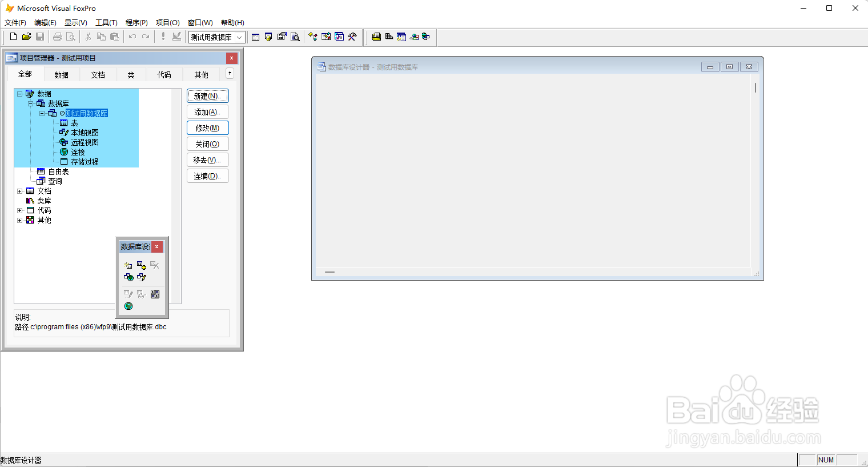This screenshot has width=868, height=467.
Task: Switch to the 其他 tab
Action: 202,75
